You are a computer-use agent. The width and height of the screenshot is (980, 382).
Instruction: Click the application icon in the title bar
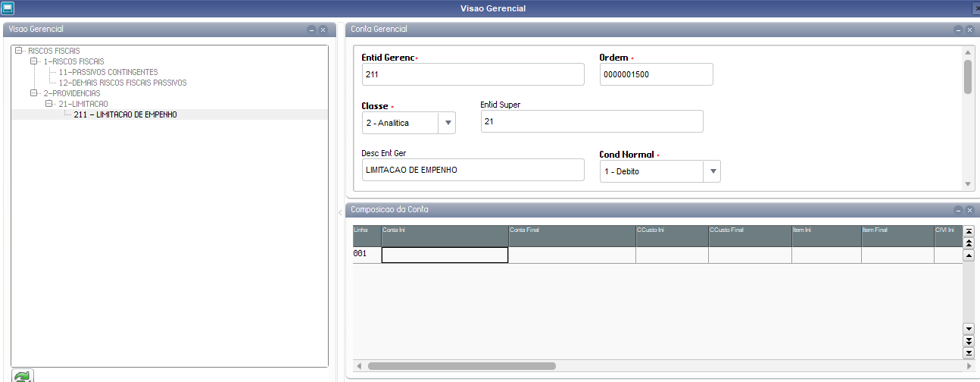8,8
